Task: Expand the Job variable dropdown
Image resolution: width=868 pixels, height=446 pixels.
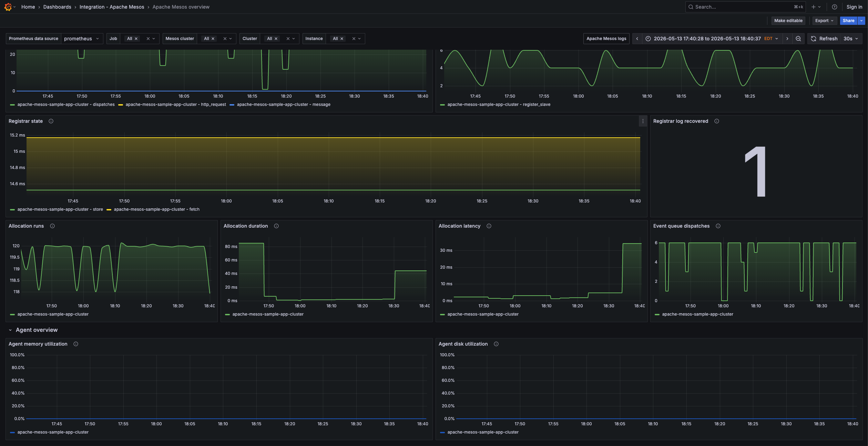Action: (154, 39)
